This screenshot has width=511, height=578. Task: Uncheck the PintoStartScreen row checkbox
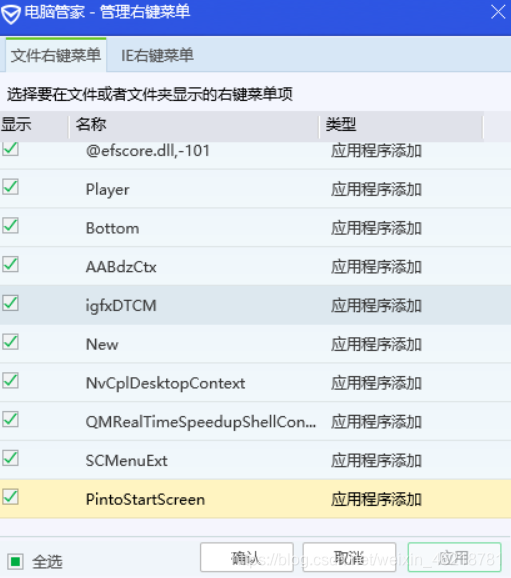point(10,497)
